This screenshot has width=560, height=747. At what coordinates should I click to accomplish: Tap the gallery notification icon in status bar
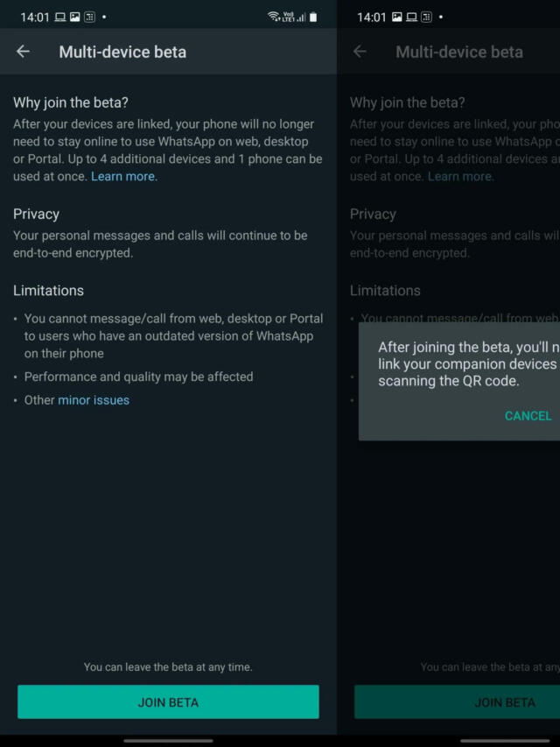pyautogui.click(x=74, y=16)
